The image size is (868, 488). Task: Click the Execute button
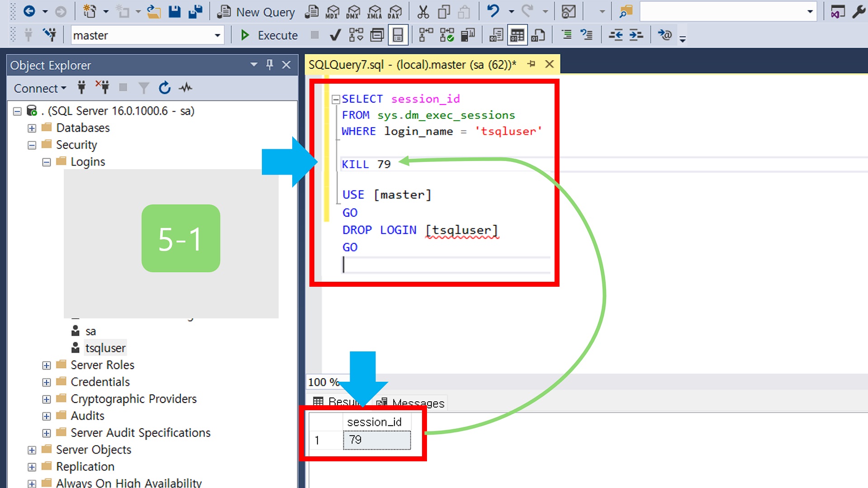[x=269, y=35]
